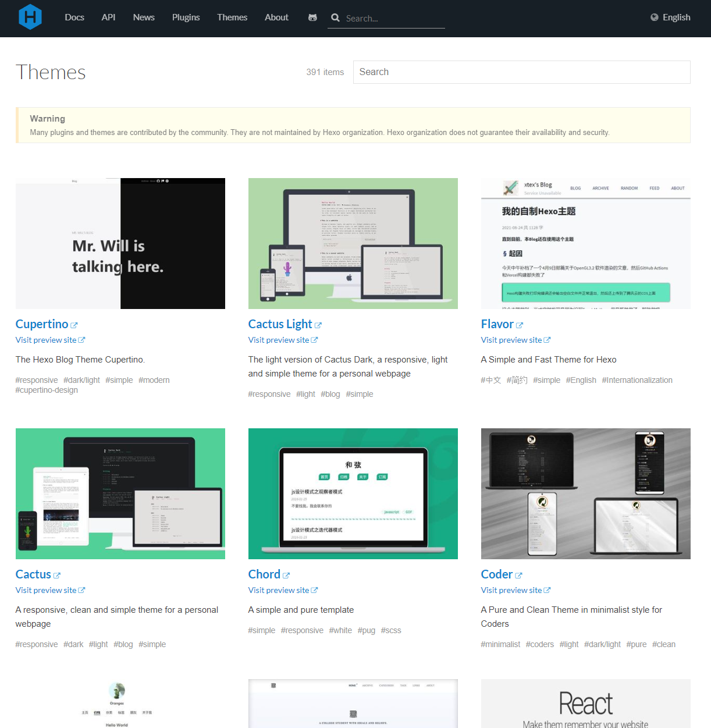Click the themes Search input box
Viewport: 711px width, 728px height.
click(x=521, y=72)
